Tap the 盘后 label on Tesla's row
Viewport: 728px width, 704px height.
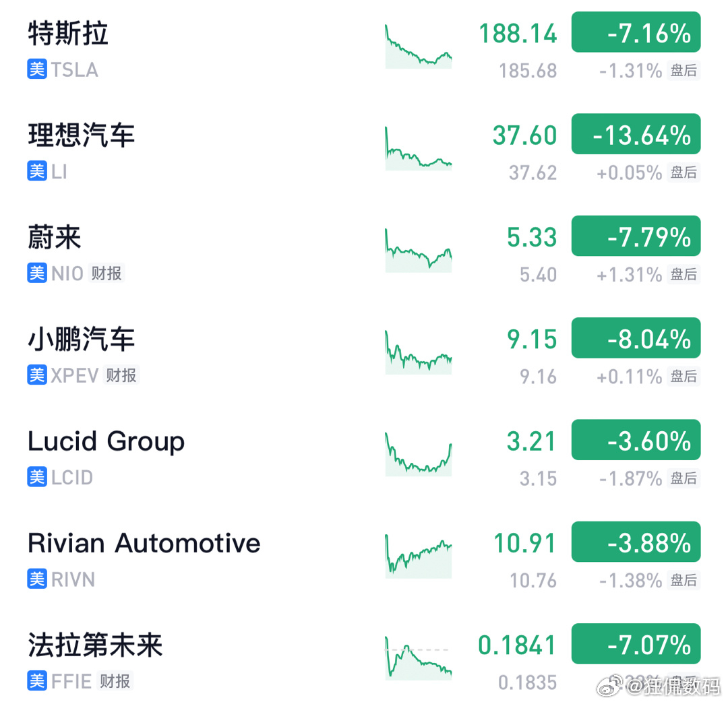(684, 71)
